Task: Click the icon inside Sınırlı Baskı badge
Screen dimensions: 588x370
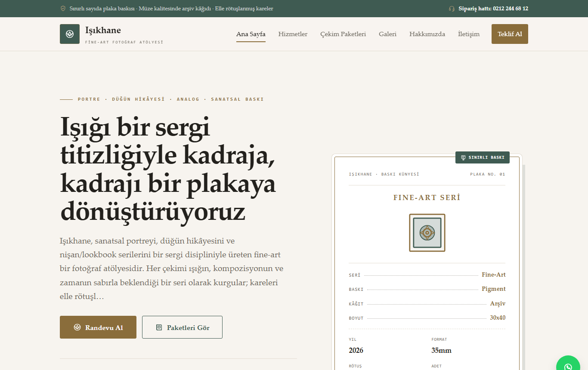Action: click(x=463, y=157)
